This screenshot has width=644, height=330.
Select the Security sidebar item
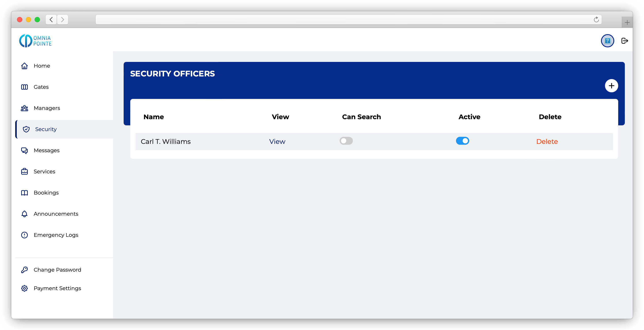[46, 129]
